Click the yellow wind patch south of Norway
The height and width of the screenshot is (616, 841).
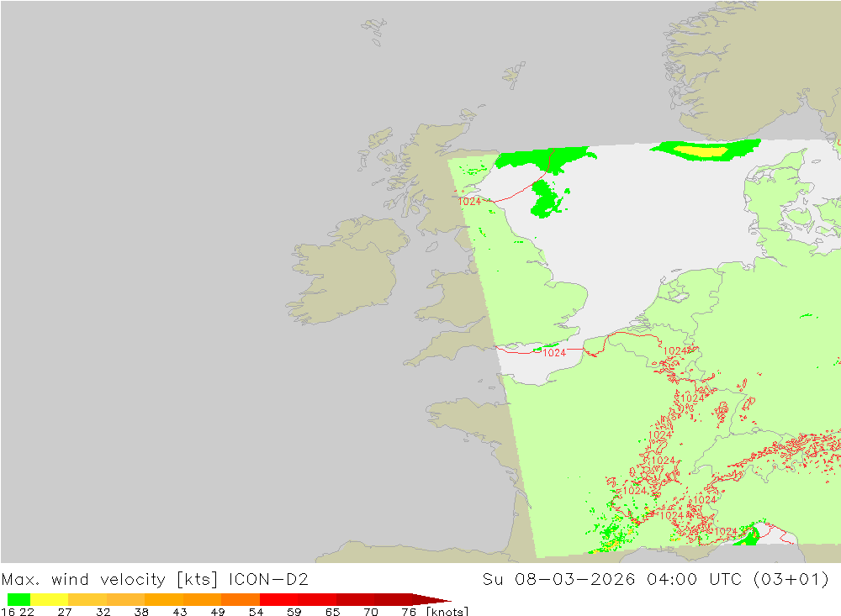pyautogui.click(x=701, y=152)
